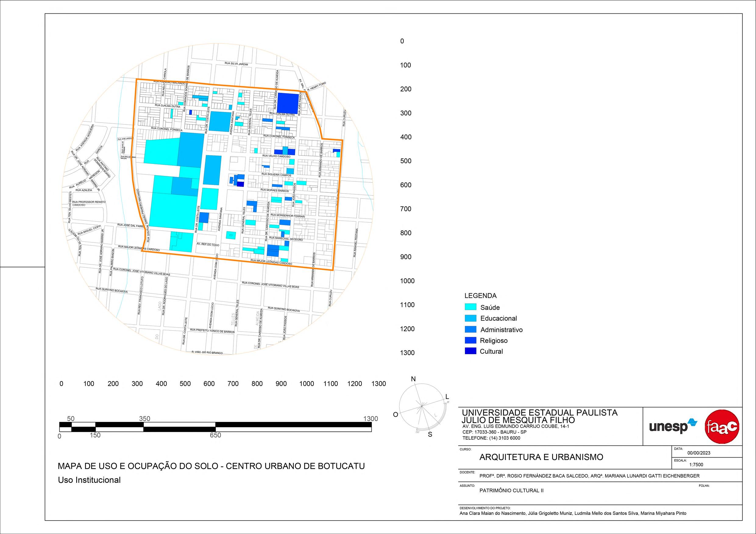756x534 pixels.
Task: Click the unesp logo
Action: click(x=673, y=427)
